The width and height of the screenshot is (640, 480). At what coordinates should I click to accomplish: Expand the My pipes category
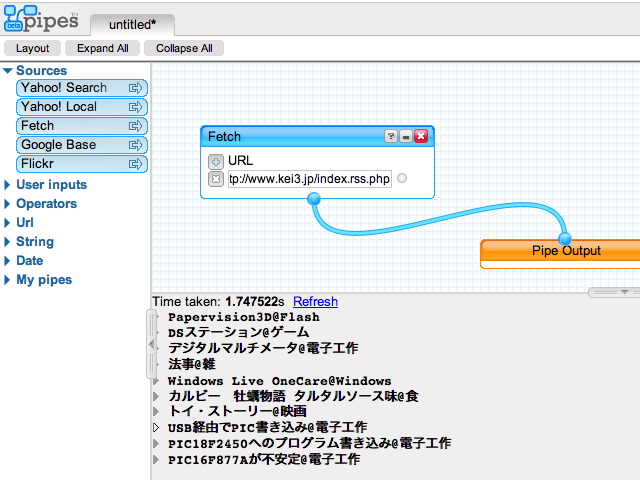(x=8, y=280)
